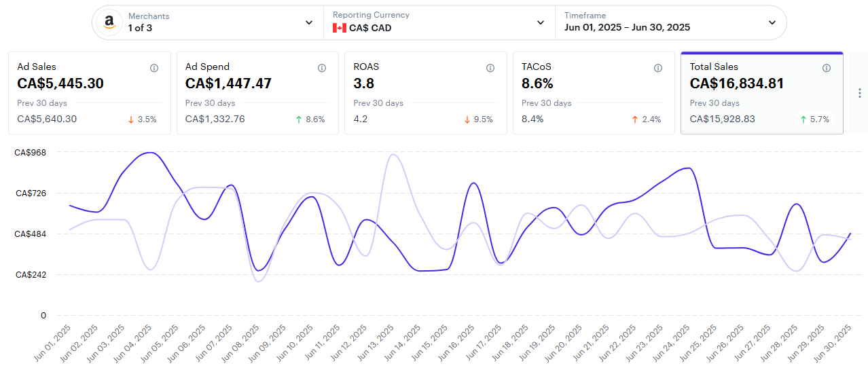This screenshot has height=370, width=868.
Task: Click the Amazon merchant logo
Action: click(x=109, y=22)
